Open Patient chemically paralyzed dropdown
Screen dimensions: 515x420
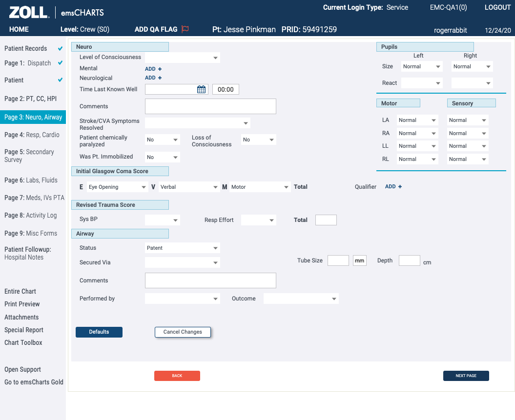[x=162, y=140]
